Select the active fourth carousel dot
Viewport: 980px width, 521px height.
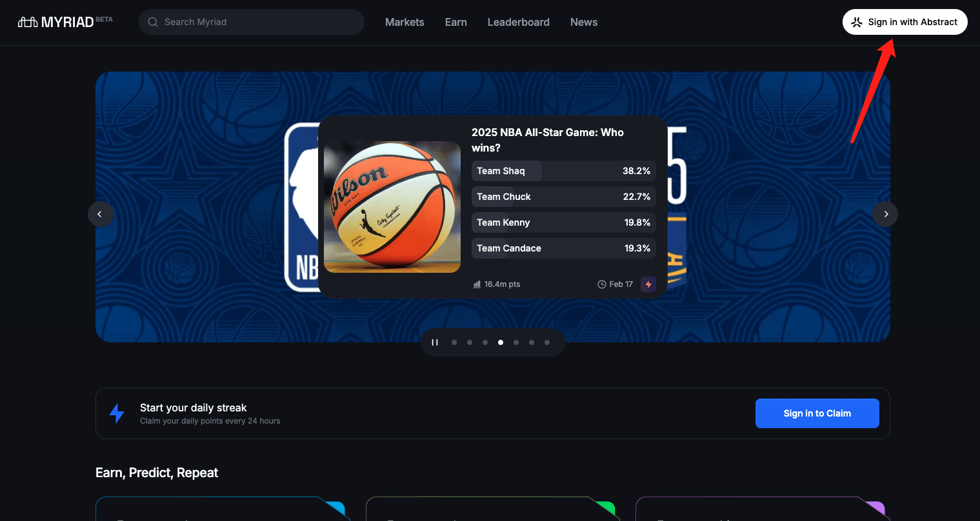click(x=501, y=342)
